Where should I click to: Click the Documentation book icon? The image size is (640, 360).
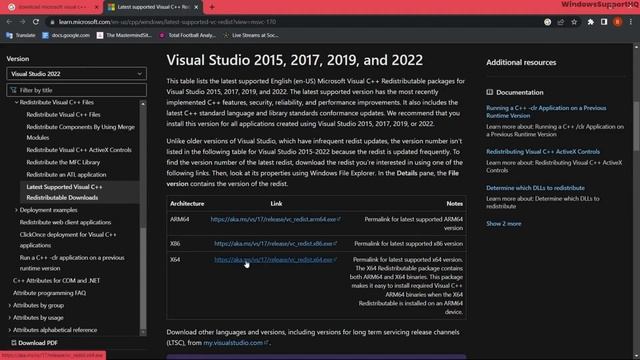[x=489, y=92]
